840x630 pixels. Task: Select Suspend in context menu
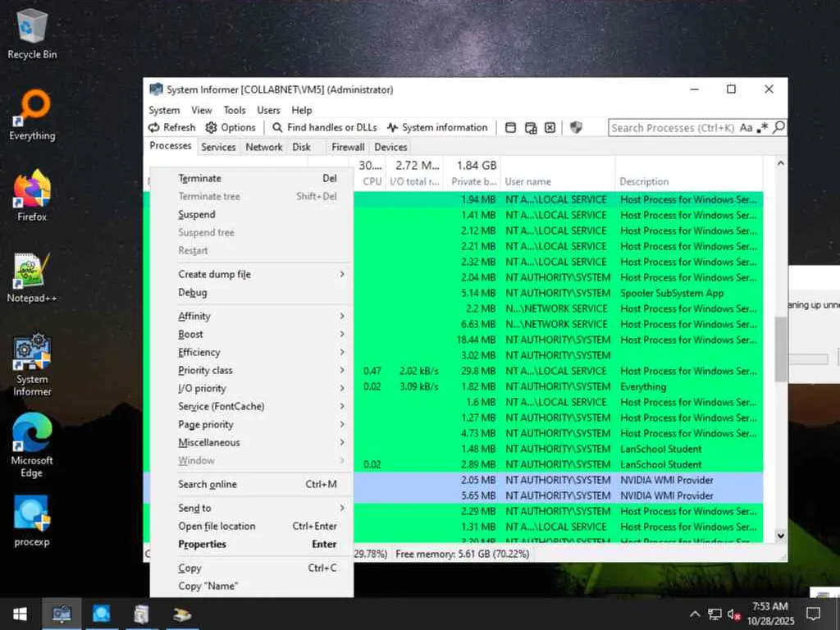tap(252, 214)
